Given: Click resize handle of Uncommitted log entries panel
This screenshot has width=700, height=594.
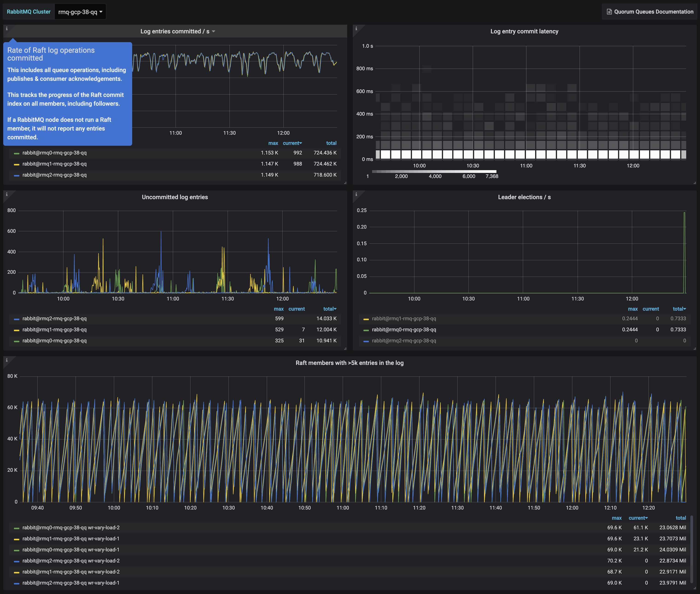Looking at the screenshot, I should [345, 349].
